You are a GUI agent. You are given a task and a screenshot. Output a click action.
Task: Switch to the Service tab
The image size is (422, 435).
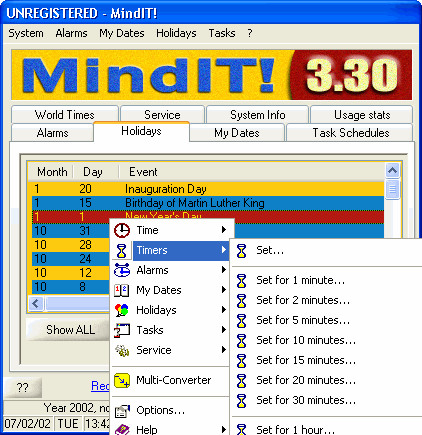[162, 115]
